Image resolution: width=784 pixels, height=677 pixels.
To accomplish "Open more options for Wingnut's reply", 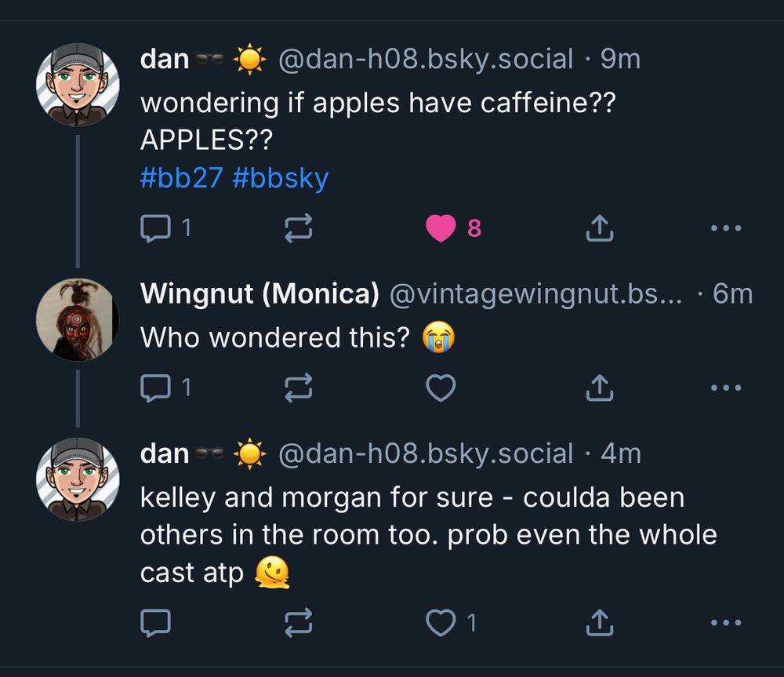I will 725,387.
